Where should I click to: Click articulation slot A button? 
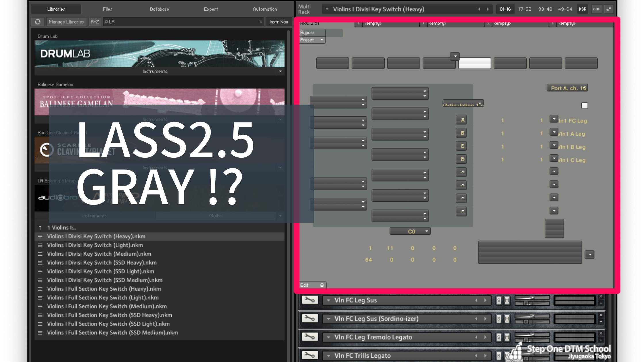tap(461, 120)
